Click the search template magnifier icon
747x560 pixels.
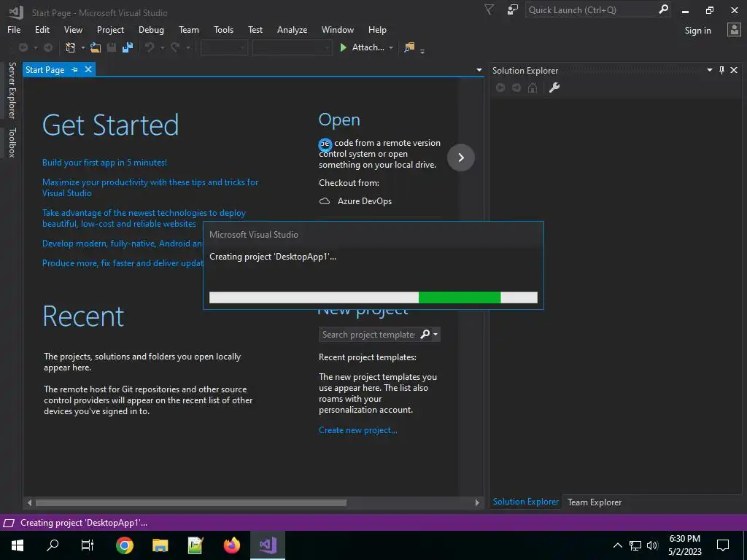(425, 334)
